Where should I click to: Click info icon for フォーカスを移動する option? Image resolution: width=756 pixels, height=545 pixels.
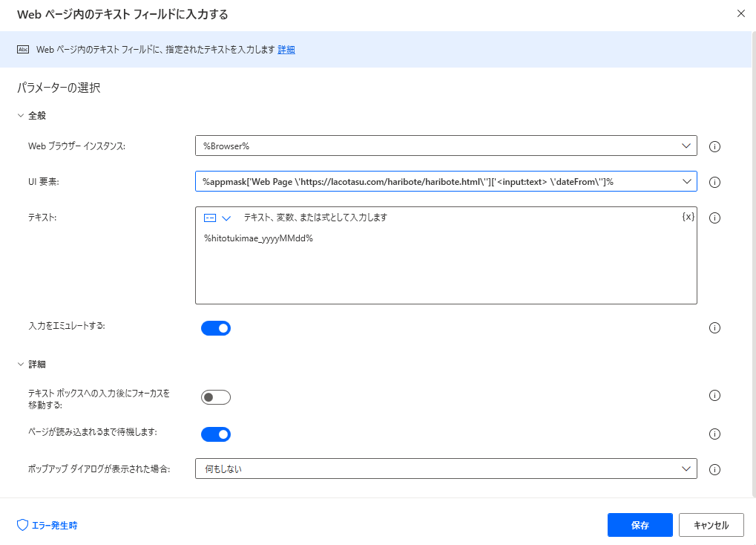click(x=715, y=396)
